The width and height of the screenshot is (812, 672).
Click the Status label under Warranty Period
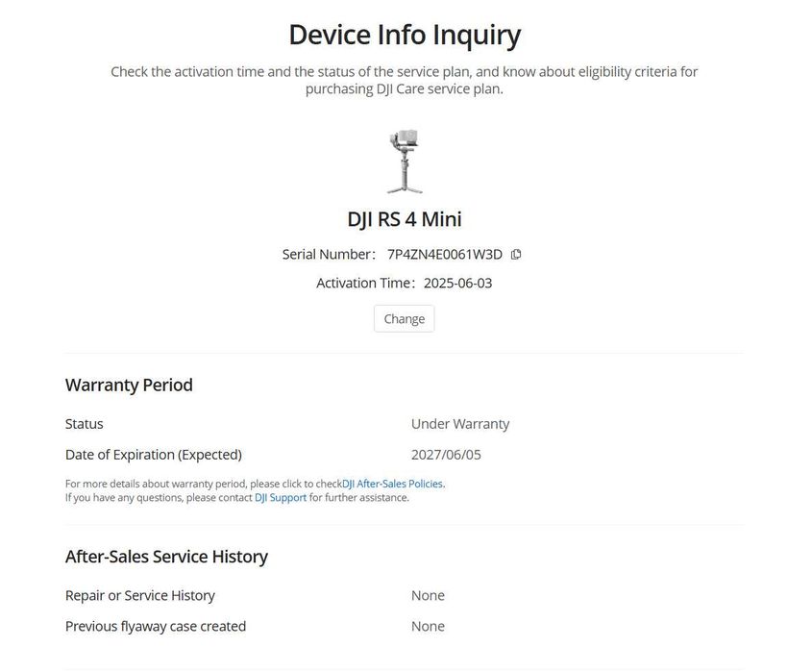(84, 424)
